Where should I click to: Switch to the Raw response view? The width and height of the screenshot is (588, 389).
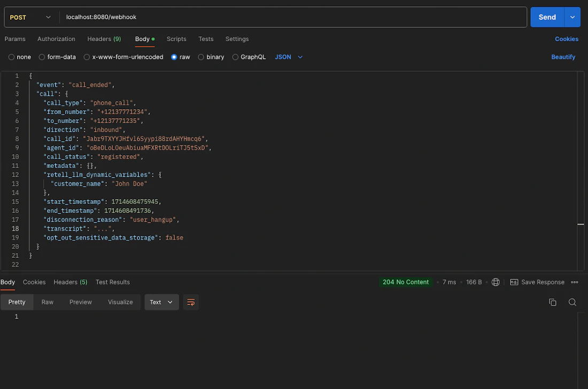[x=47, y=302]
